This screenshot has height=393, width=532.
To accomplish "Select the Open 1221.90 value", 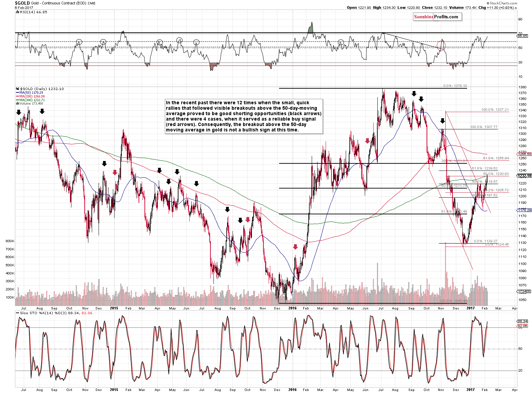I will point(359,7).
